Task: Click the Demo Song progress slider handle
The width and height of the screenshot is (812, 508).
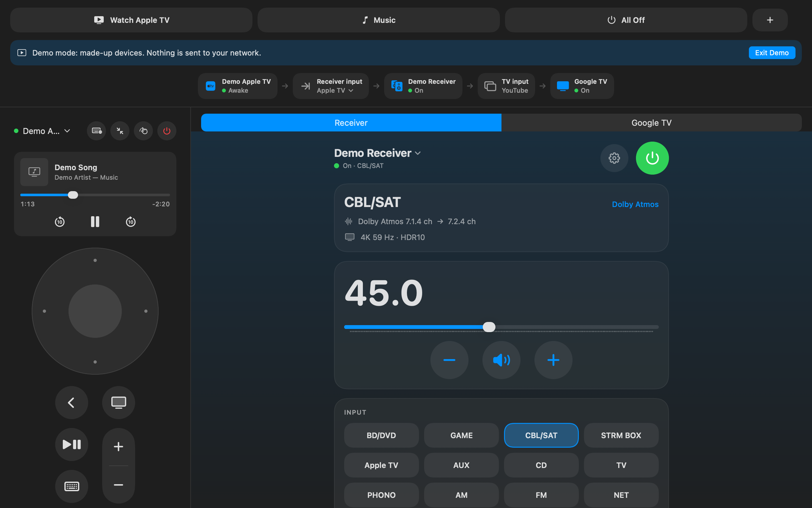Action: pos(73,195)
